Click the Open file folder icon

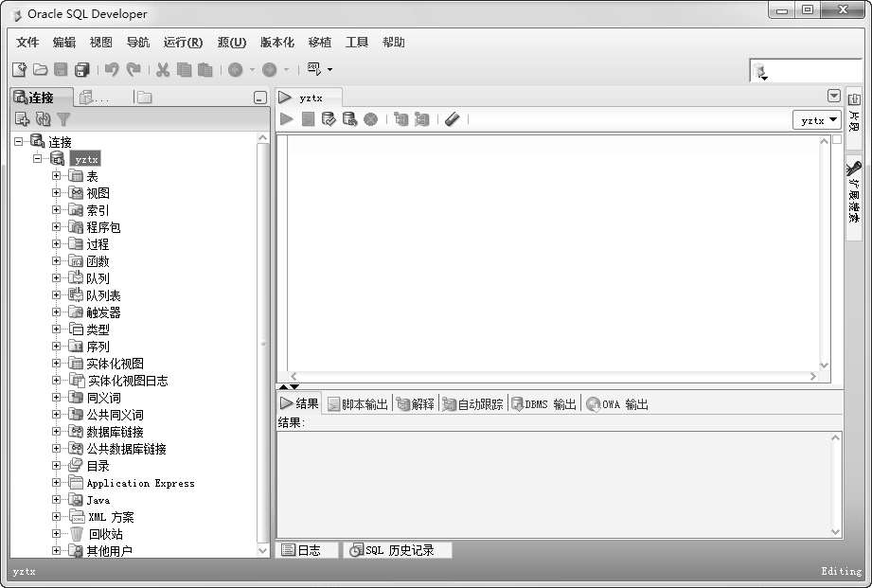(41, 69)
